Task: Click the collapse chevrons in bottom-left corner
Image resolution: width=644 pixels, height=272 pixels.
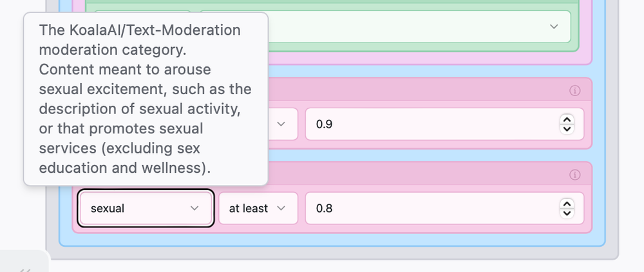Action: [24, 269]
